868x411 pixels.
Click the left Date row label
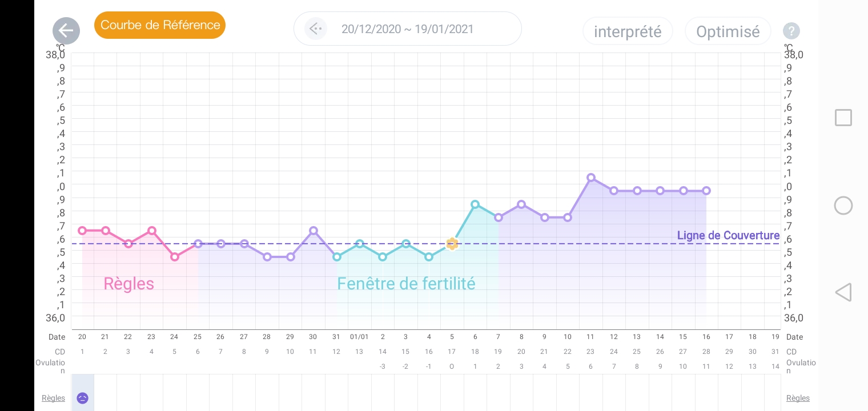57,337
